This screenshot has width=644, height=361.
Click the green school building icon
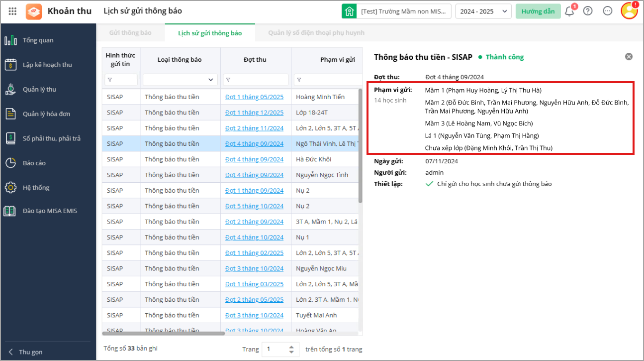click(349, 11)
